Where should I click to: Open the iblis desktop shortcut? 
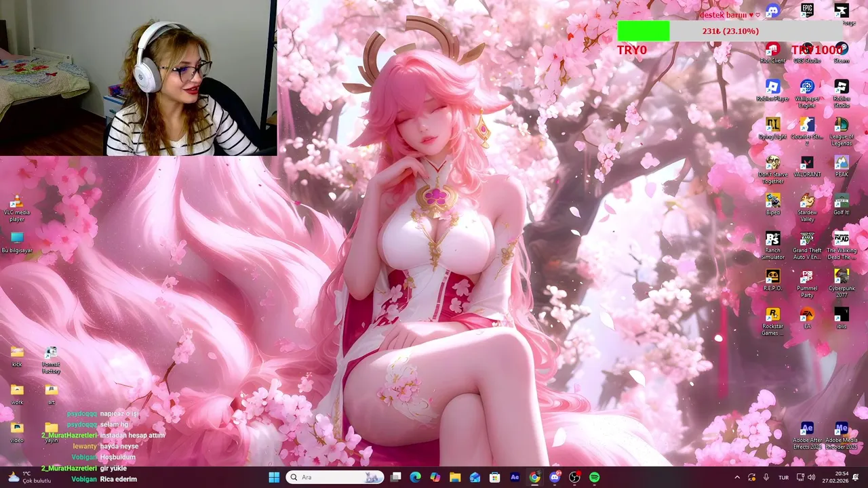pyautogui.click(x=842, y=319)
